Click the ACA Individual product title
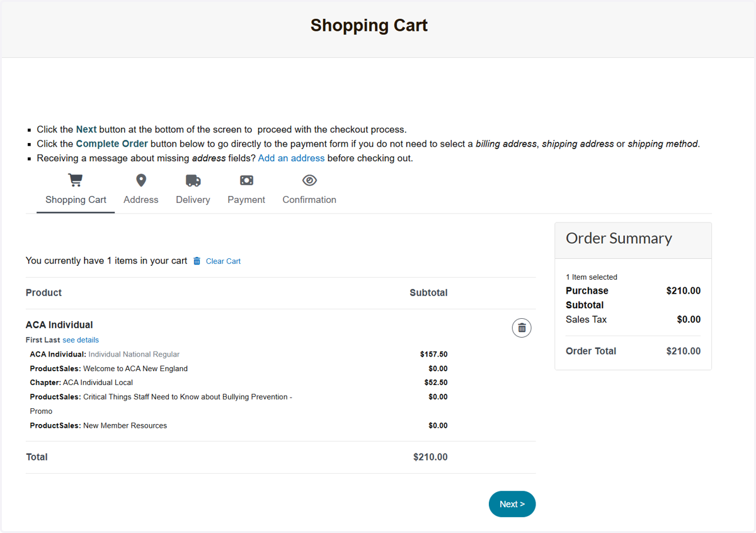Image resolution: width=756 pixels, height=533 pixels. (59, 325)
